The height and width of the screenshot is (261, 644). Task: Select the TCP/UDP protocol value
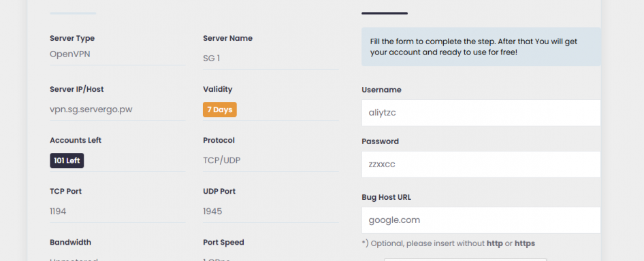coord(222,160)
